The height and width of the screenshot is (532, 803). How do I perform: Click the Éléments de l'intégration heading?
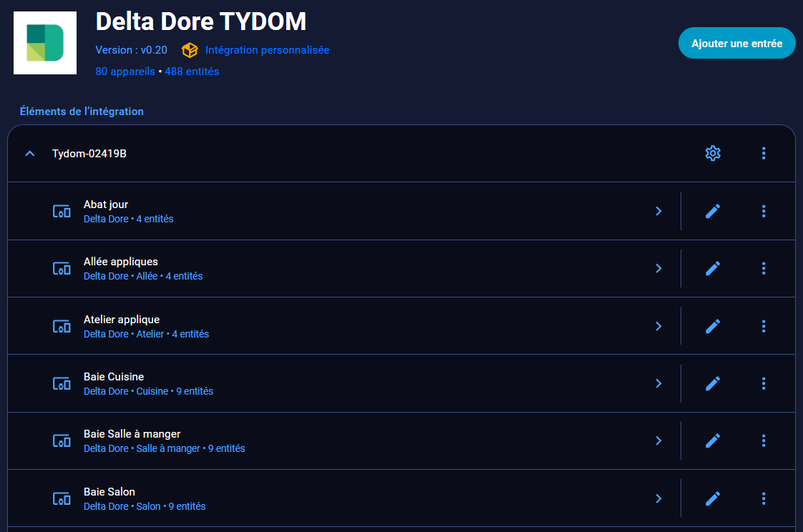(82, 112)
